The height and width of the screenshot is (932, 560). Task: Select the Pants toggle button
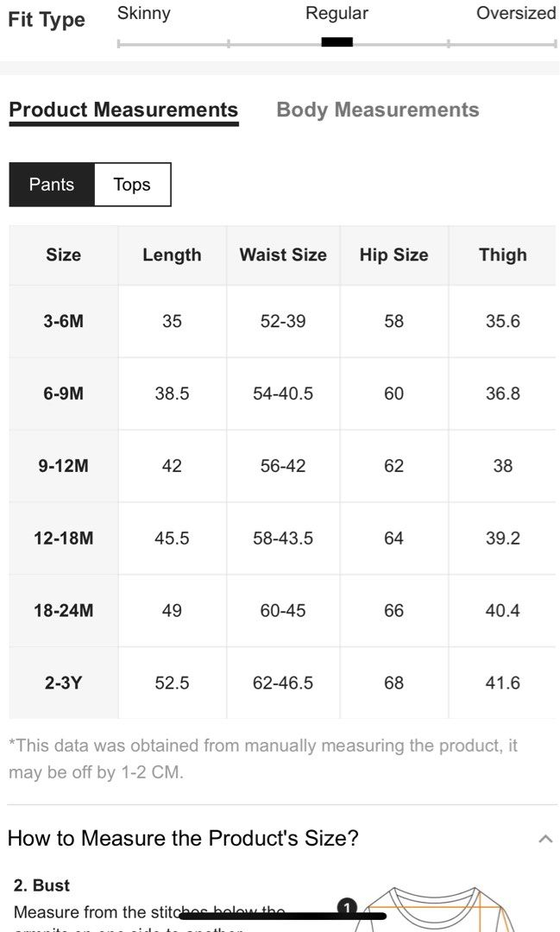pyautogui.click(x=52, y=185)
